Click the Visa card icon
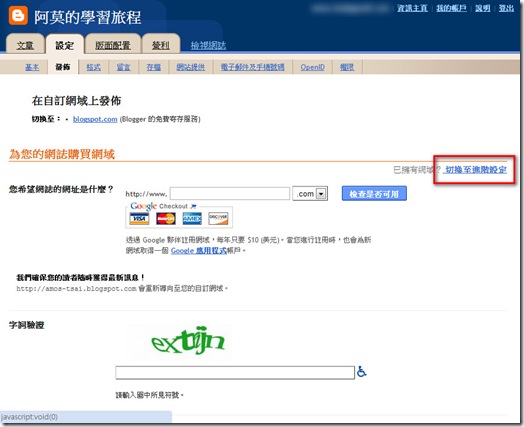This screenshot has height=427, width=524. tap(139, 219)
